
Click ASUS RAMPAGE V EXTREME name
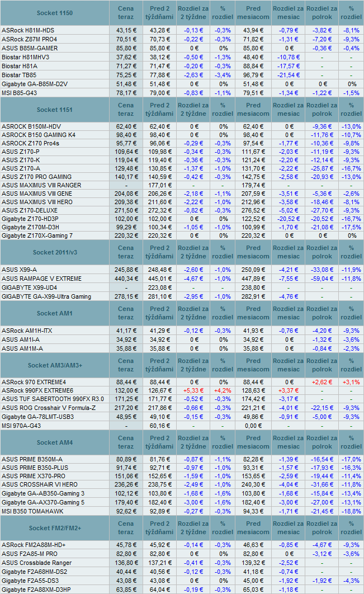(42, 279)
